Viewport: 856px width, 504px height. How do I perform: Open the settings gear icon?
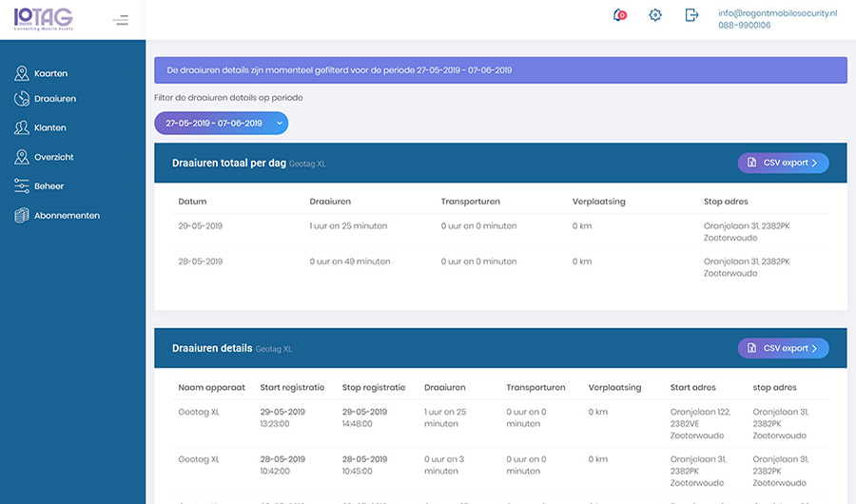pos(655,15)
